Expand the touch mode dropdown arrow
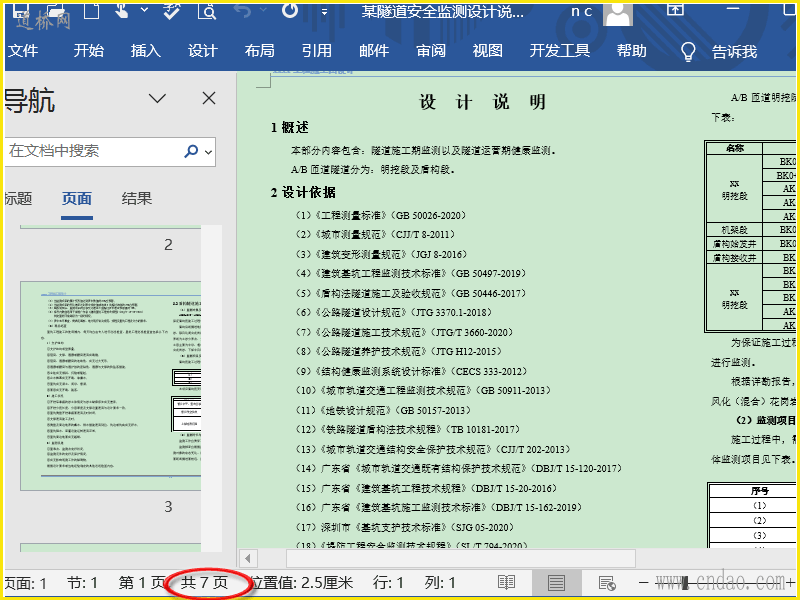Viewport: 800px width, 600px height. tap(145, 10)
